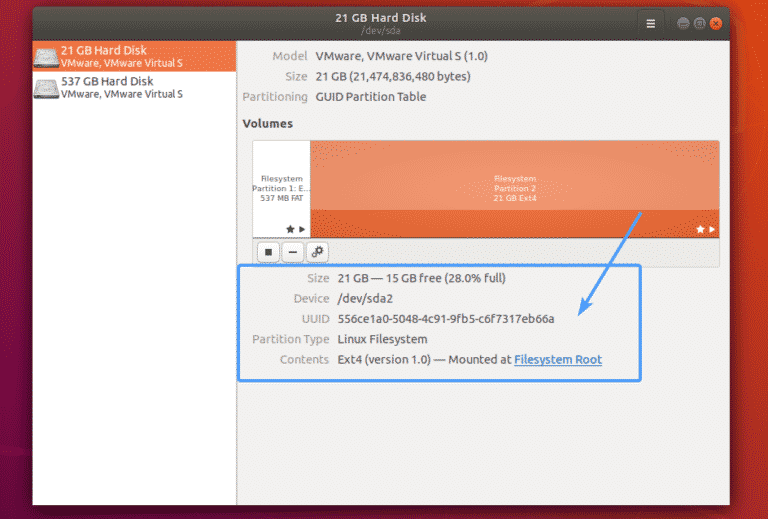Open the hamburger menu in title bar
The height and width of the screenshot is (519, 768).
(x=650, y=24)
